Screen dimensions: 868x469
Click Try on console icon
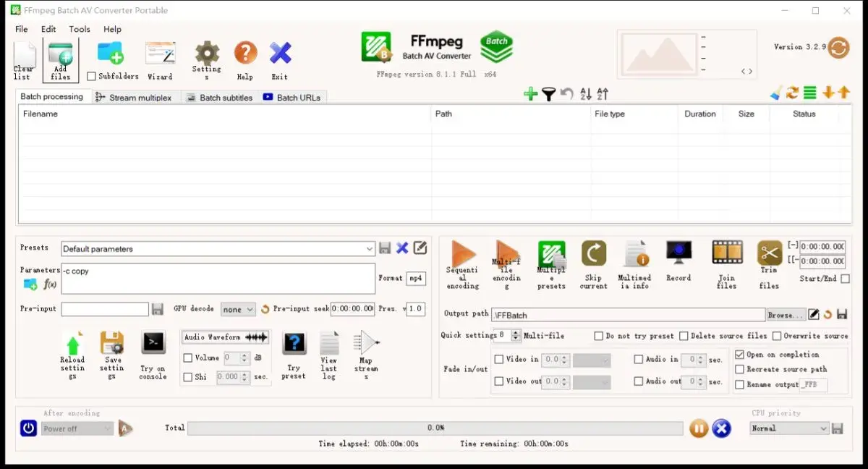click(153, 342)
